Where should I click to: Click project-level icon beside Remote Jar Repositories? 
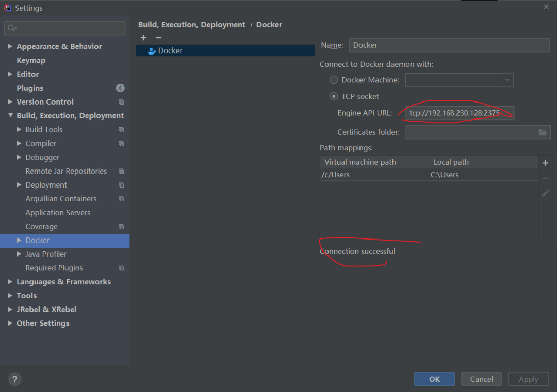tap(121, 172)
